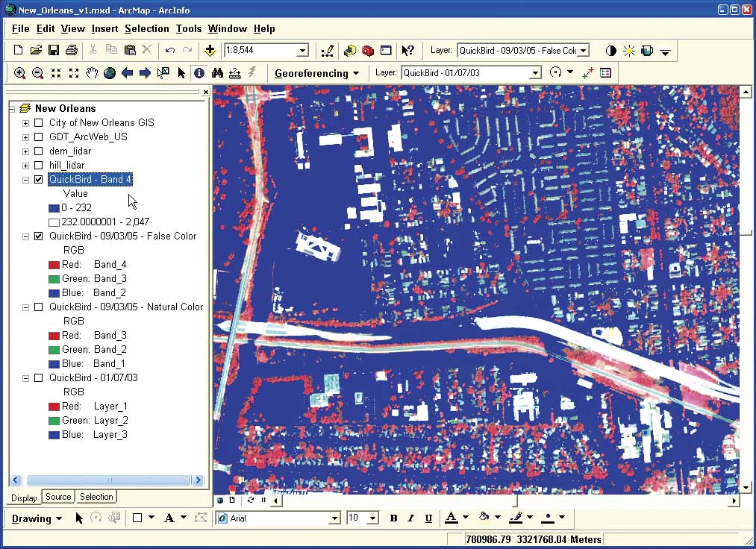Open ArcToolbox red toolbox icon
Viewport: 756px width, 549px height.
(368, 51)
